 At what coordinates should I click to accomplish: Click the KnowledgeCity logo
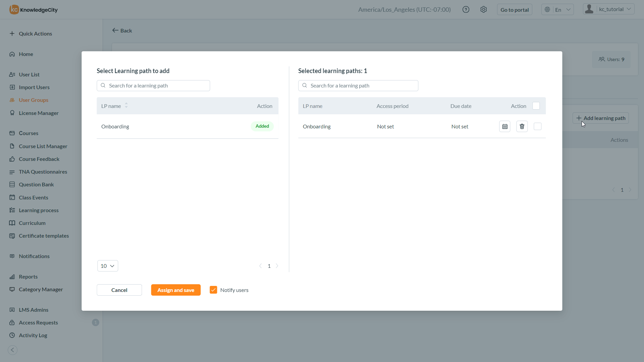click(34, 9)
